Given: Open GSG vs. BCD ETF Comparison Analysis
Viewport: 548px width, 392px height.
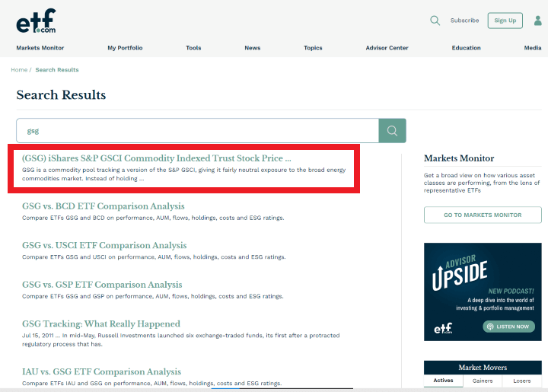Looking at the screenshot, I should (103, 206).
